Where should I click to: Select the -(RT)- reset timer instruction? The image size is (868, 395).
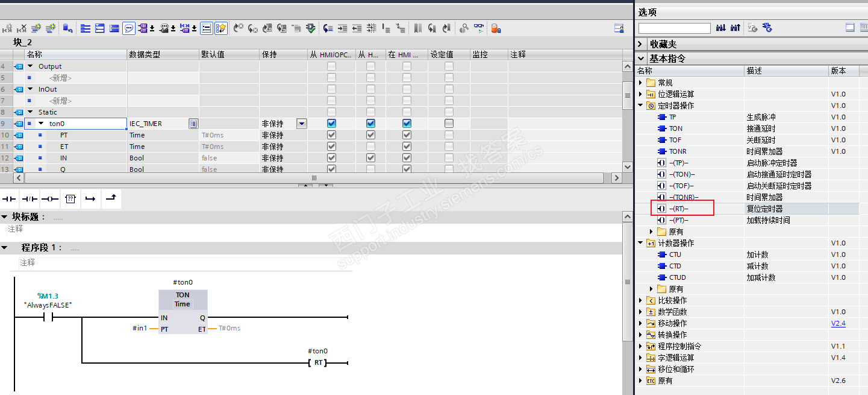pos(679,209)
